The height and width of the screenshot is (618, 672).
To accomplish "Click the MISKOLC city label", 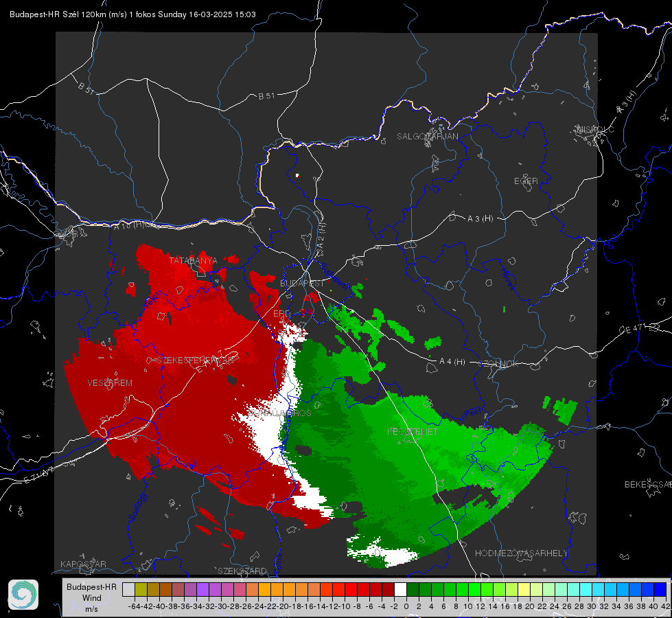I will coord(595,129).
